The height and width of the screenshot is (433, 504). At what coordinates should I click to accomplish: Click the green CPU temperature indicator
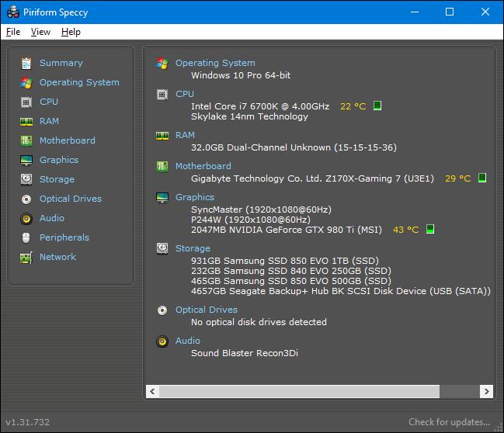click(377, 106)
